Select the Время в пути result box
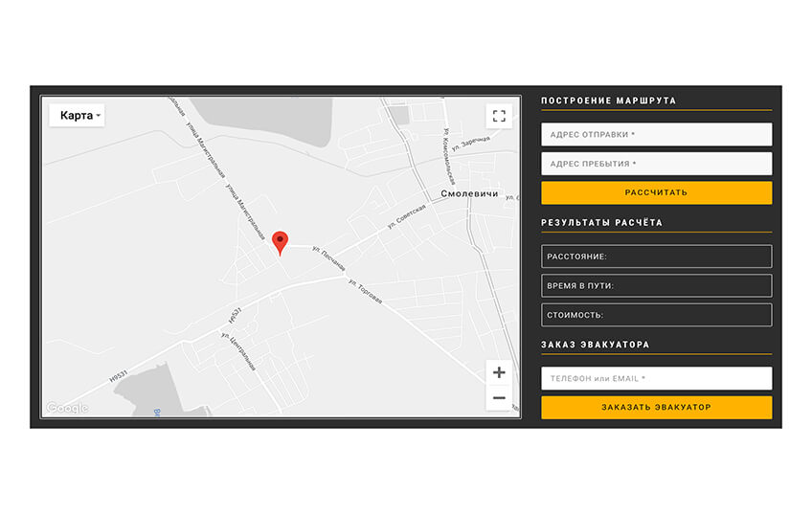This screenshot has height=514, width=812. (x=656, y=285)
